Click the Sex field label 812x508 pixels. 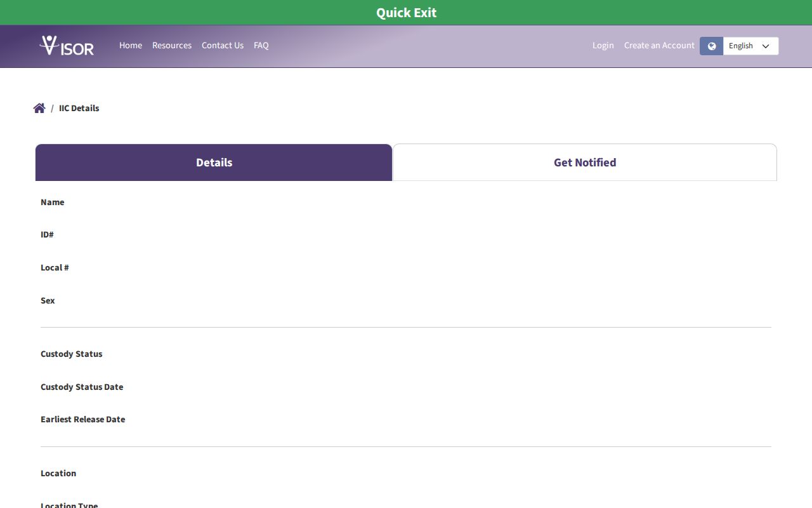pyautogui.click(x=48, y=300)
